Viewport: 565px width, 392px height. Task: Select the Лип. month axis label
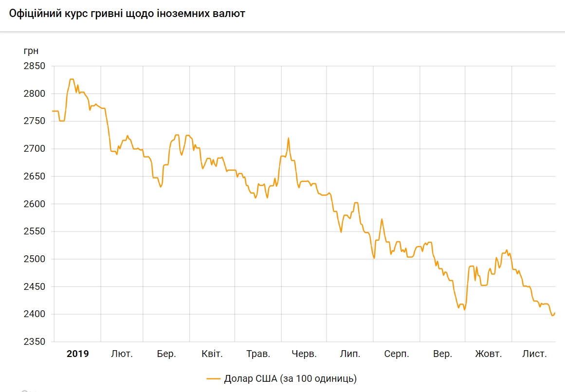coord(350,354)
